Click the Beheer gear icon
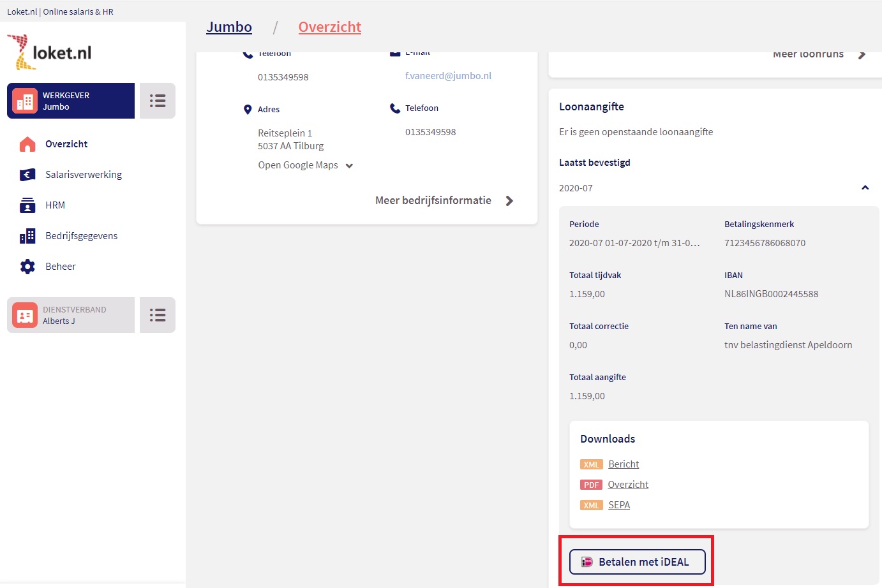 tap(27, 267)
